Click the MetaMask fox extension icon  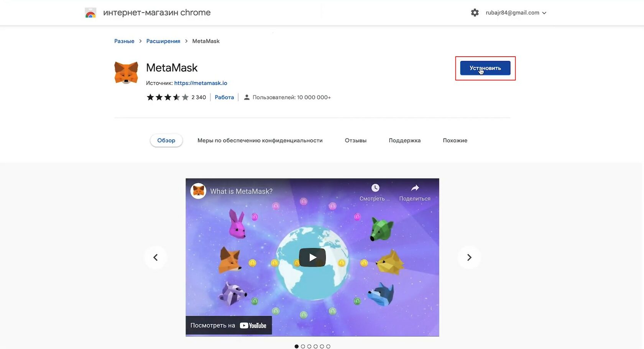126,72
